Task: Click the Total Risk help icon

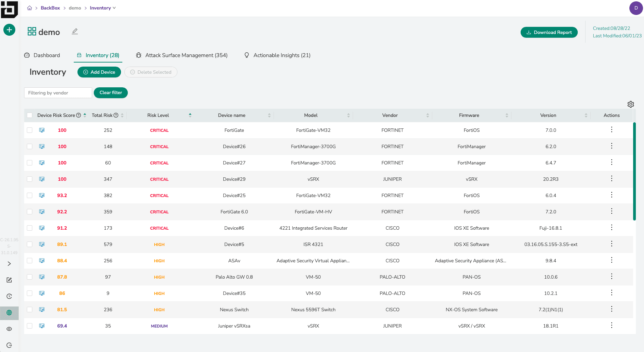Action: (x=116, y=115)
